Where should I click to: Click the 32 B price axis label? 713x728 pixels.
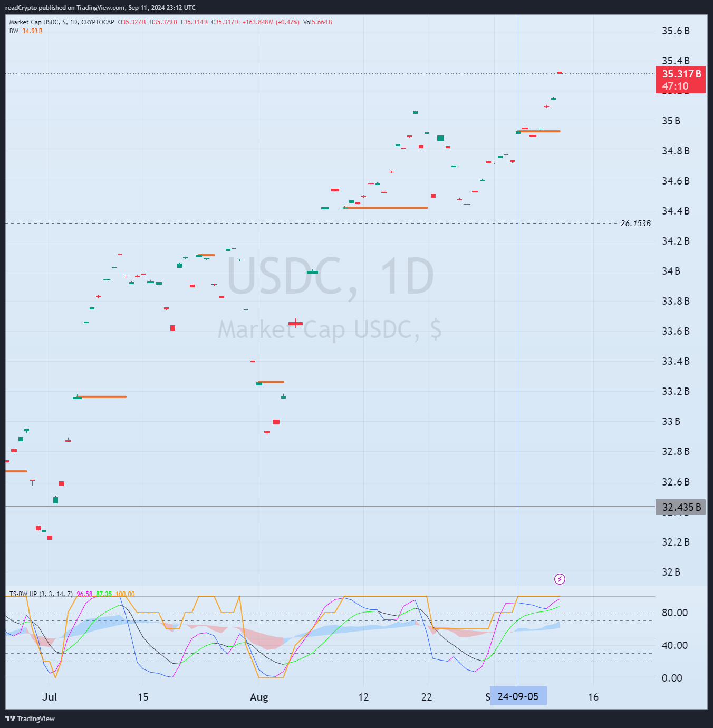(671, 572)
